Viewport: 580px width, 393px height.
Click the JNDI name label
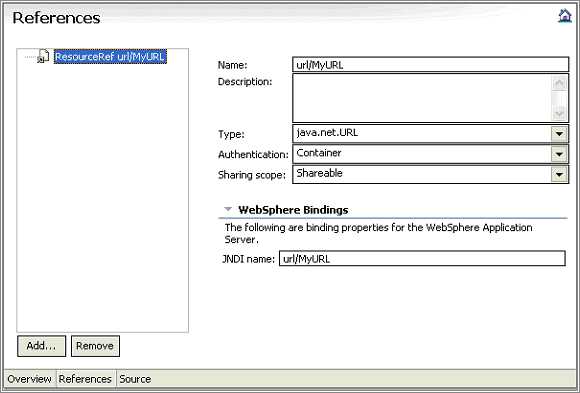pos(249,259)
